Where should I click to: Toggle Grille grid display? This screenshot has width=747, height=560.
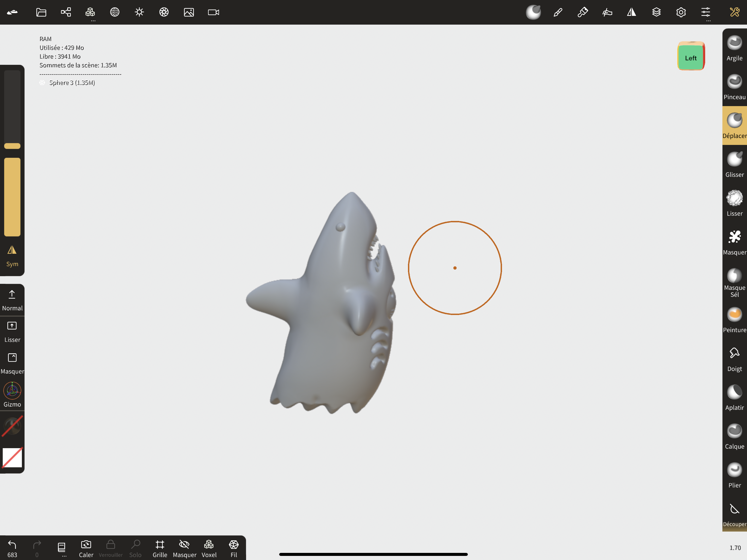(x=160, y=548)
